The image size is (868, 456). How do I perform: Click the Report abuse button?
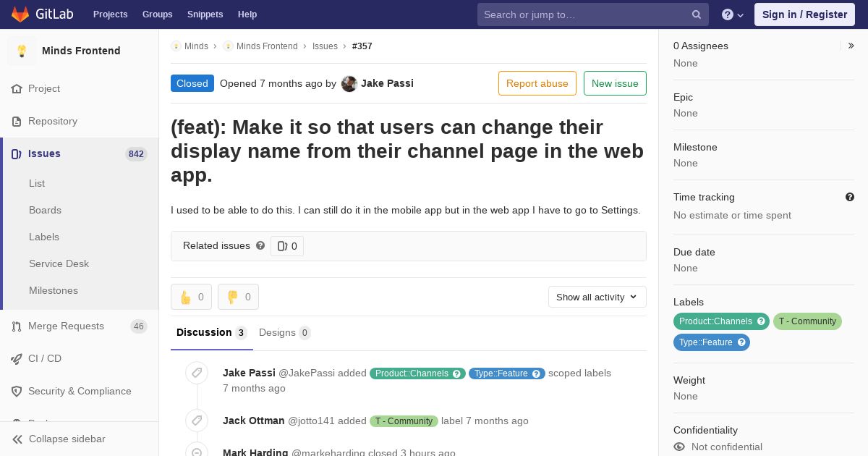537,83
